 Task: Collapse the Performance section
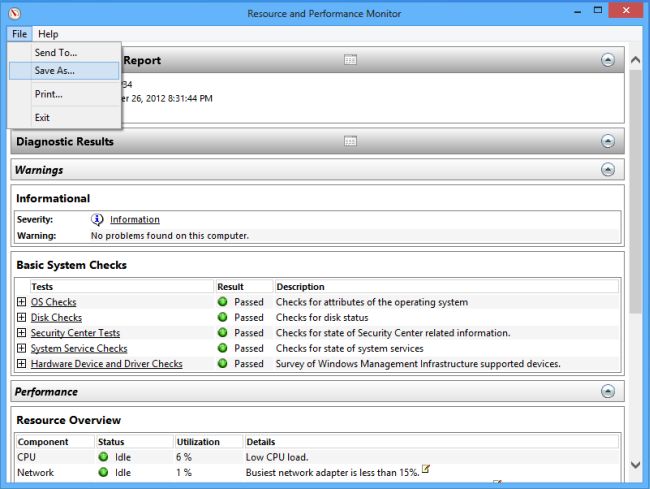(x=608, y=391)
